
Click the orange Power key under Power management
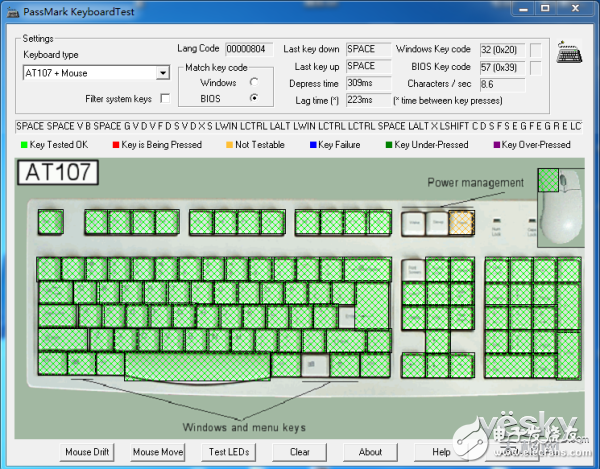pos(461,223)
